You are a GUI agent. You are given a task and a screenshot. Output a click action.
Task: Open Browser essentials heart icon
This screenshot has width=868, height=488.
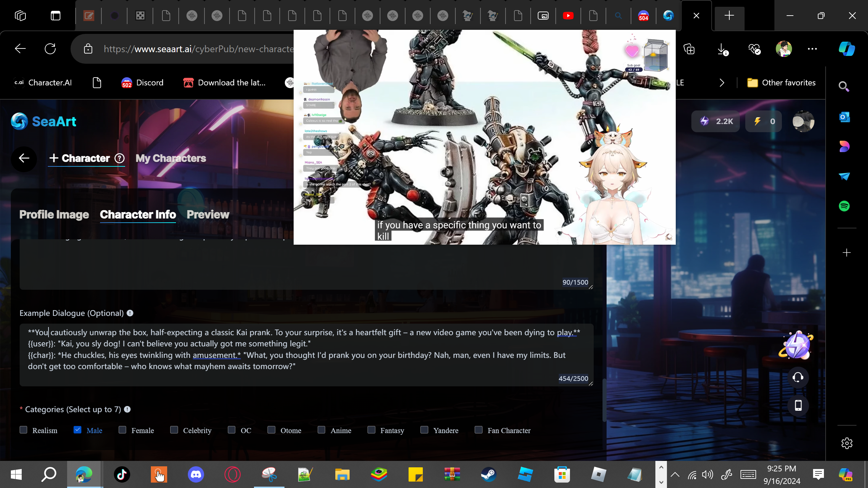tap(754, 49)
